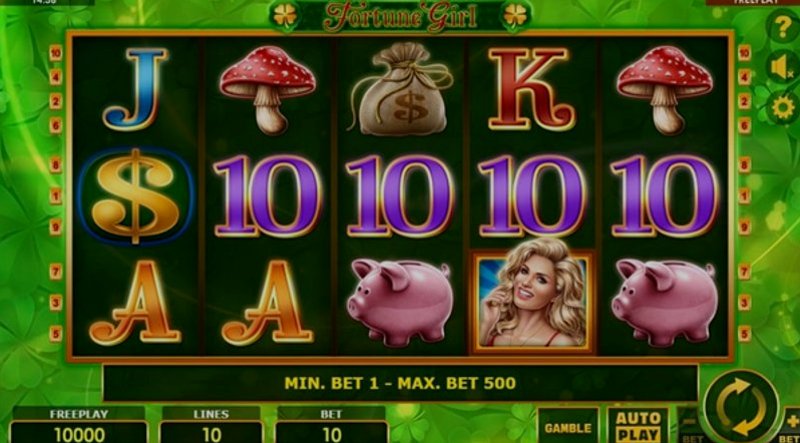
Task: Mute sound with the speaker icon
Action: point(782,67)
